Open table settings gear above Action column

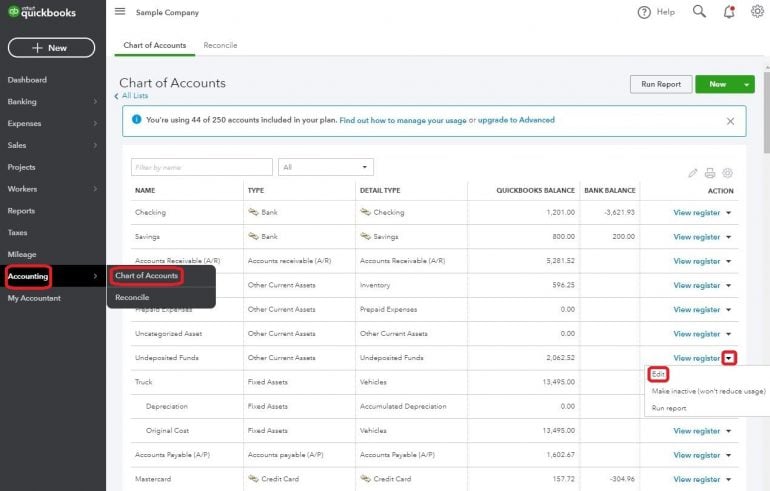pos(727,173)
